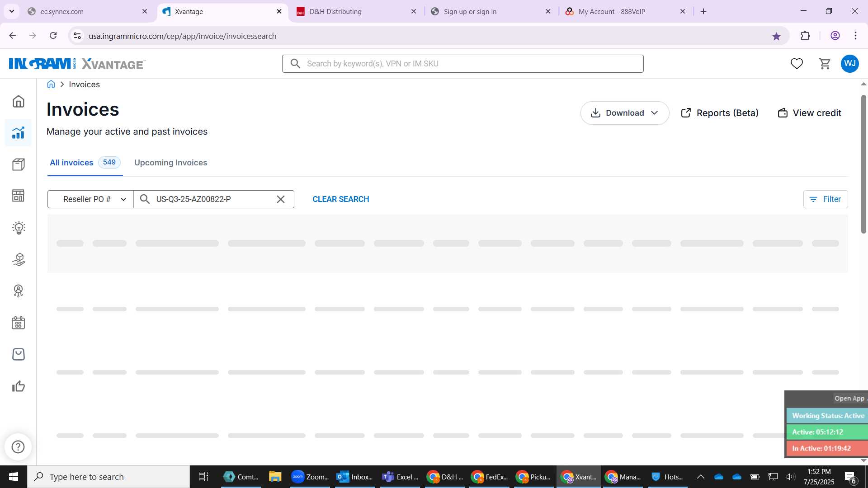
Task: Open Reports (Beta) link
Action: click(x=720, y=113)
